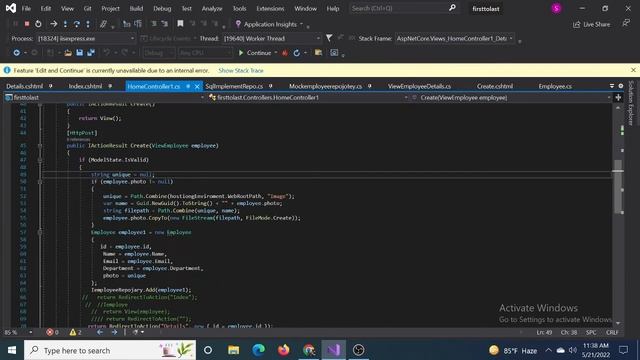Switch to the Index.cshtml tab
Screen dimensions: 640x360
click(x=85, y=86)
